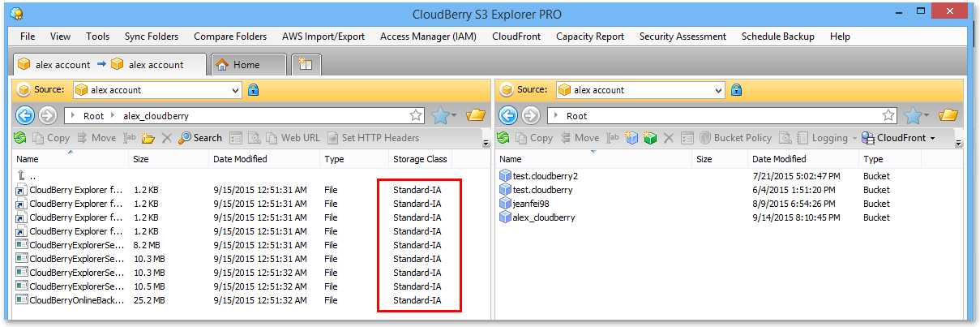Open the File menu
The image size is (980, 327).
(x=28, y=37)
